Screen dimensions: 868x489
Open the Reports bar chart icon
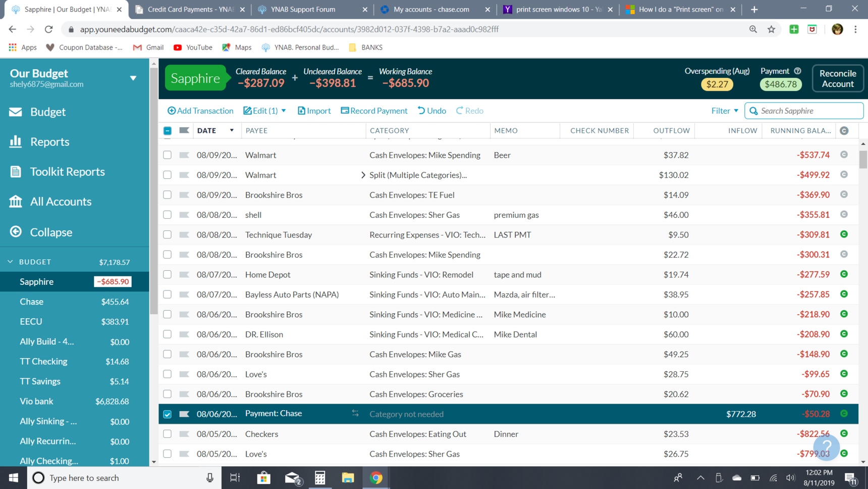[16, 141]
